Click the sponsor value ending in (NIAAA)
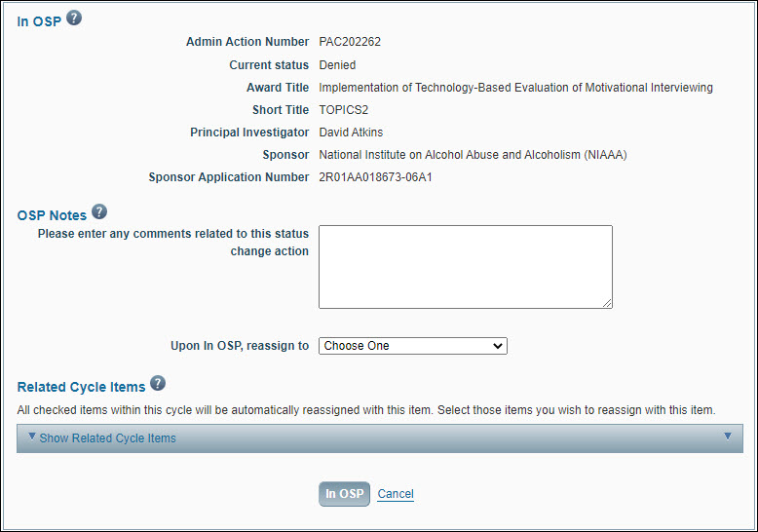Screen dimensions: 758x532 point(473,155)
